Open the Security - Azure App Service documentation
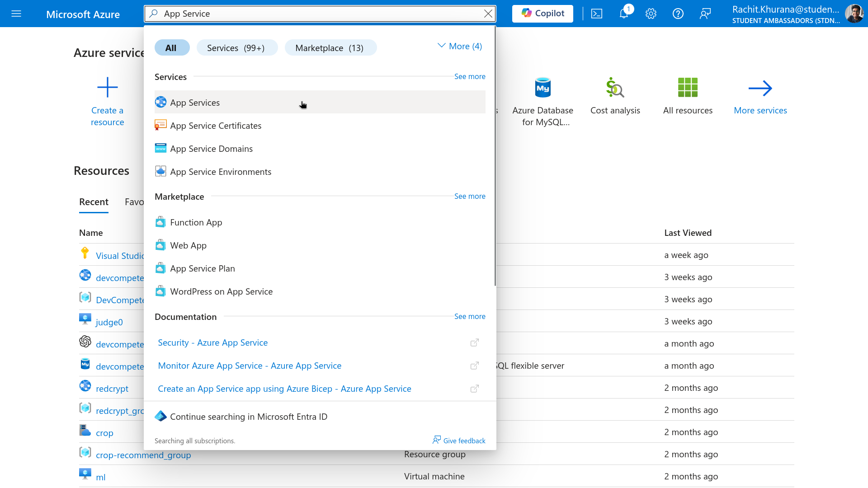Image resolution: width=868 pixels, height=488 pixels. tap(212, 343)
